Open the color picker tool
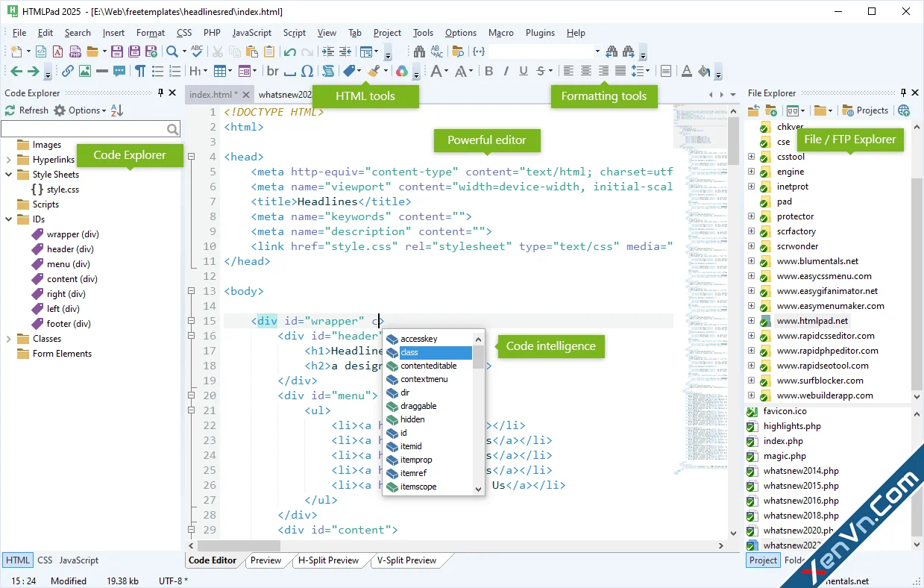The image size is (924, 588). pyautogui.click(x=402, y=71)
